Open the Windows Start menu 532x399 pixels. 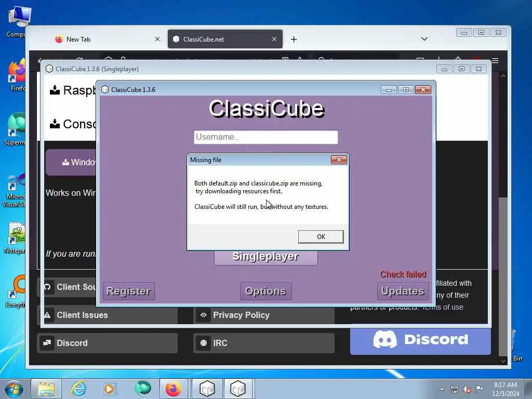tap(14, 389)
